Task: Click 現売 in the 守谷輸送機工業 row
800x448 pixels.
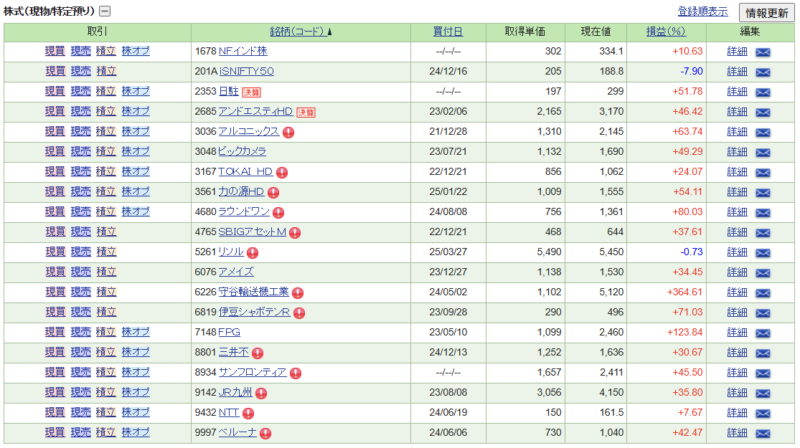Action: pos(81,292)
